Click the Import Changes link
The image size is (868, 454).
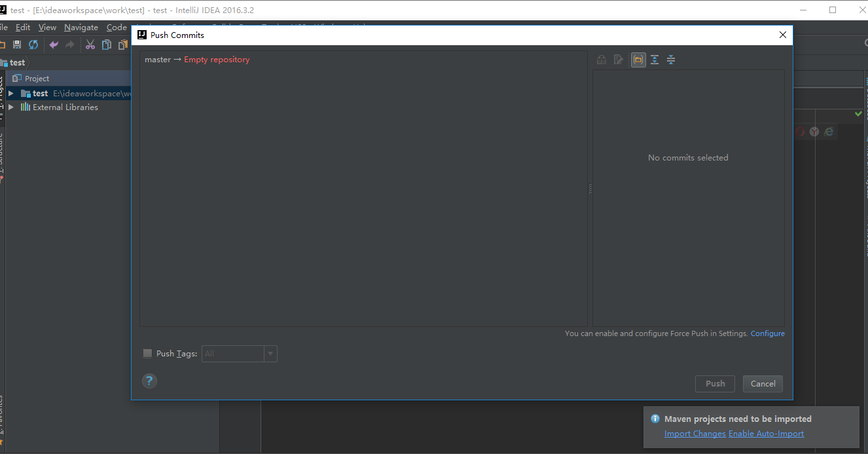pos(695,434)
